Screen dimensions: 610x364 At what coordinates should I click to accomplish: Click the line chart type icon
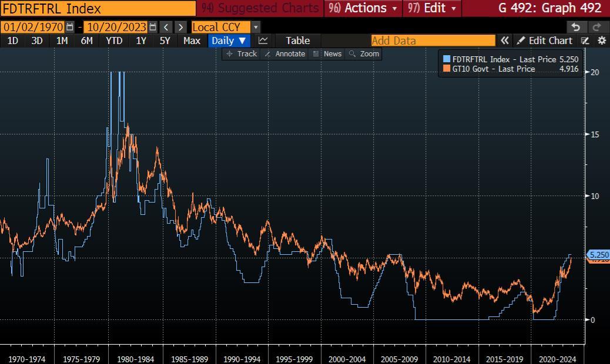(x=263, y=41)
